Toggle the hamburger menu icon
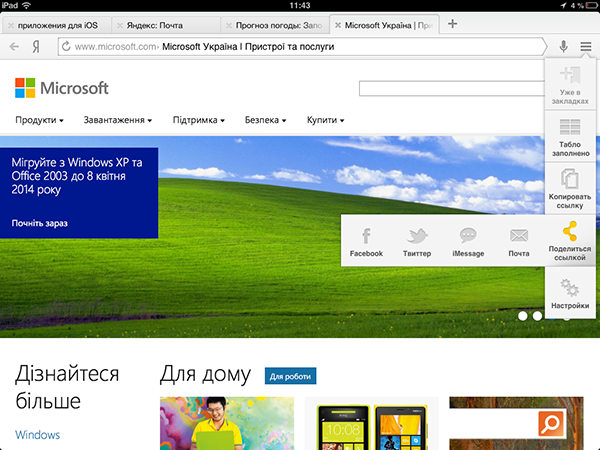Viewport: 600px width, 450px height. tap(585, 47)
